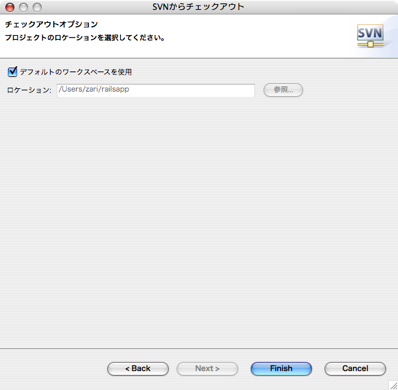398x390 pixels.
Task: Click the プロジェクトのロケーションを選択してください text
Action: pyautogui.click(x=85, y=38)
